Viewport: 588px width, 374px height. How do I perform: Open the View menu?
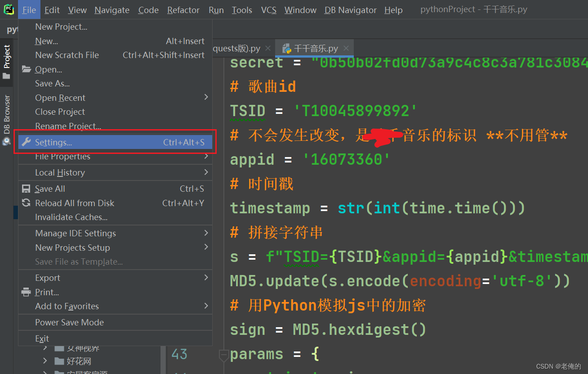[x=77, y=10]
